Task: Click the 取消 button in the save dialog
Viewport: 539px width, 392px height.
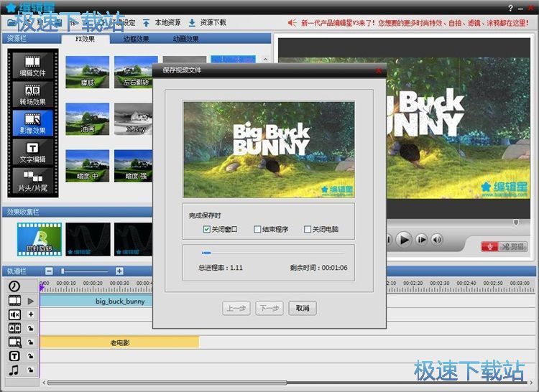Action: (303, 308)
